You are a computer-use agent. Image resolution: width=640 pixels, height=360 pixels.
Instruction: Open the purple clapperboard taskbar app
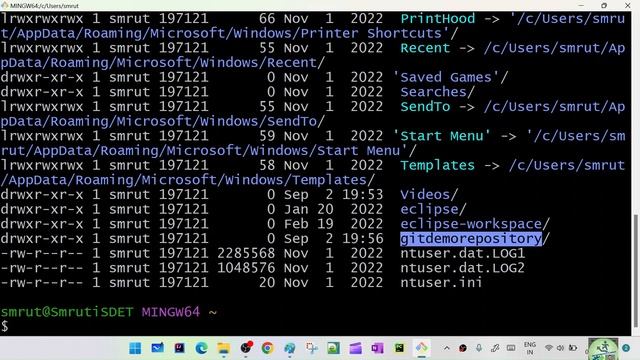click(x=356, y=348)
